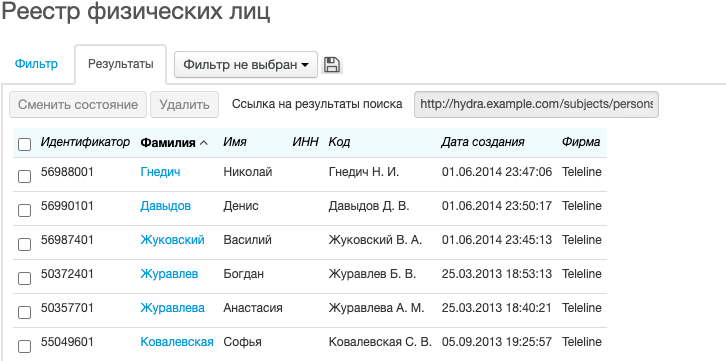Sort by the ИНН column header

click(x=306, y=142)
